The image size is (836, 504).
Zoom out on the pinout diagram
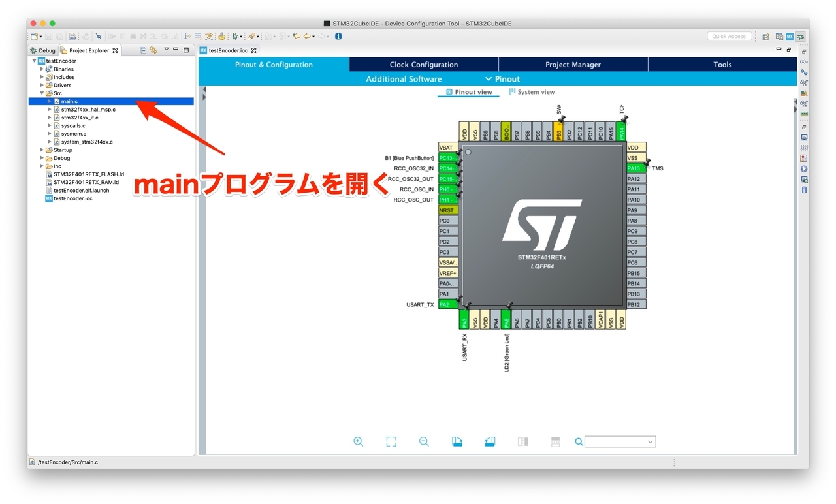pyautogui.click(x=424, y=441)
